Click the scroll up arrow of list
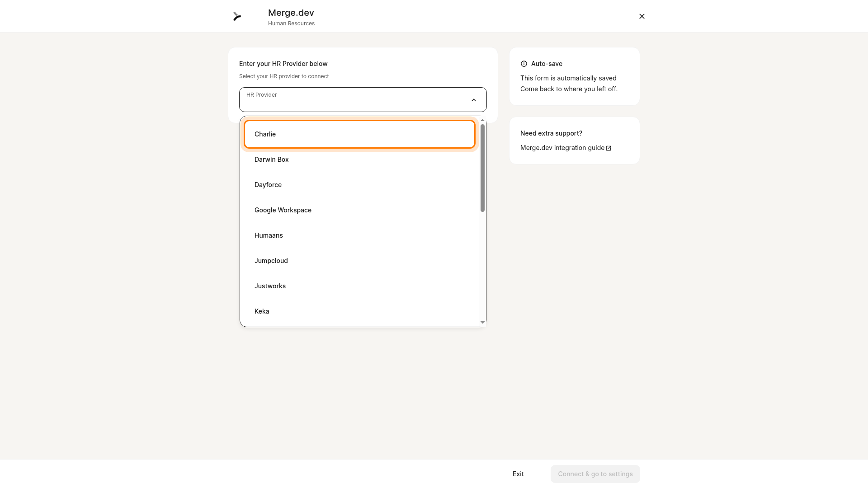Image resolution: width=868 pixels, height=488 pixels. pos(482,120)
